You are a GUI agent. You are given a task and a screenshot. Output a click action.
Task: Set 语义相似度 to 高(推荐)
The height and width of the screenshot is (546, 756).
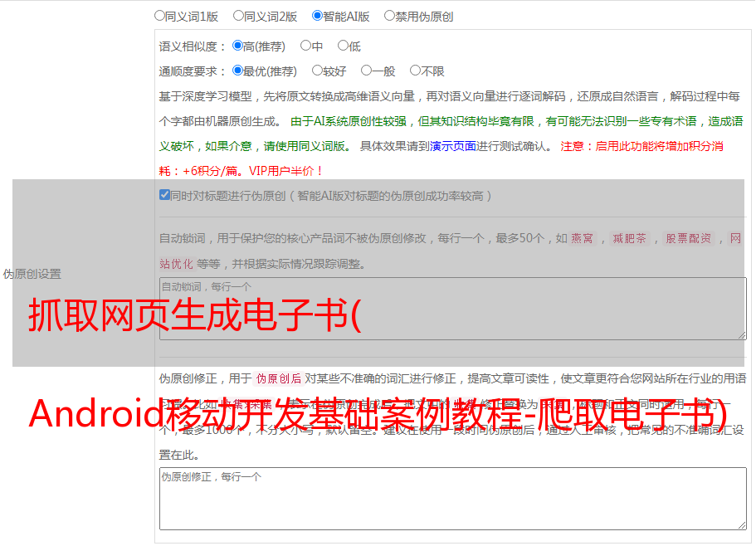click(237, 46)
